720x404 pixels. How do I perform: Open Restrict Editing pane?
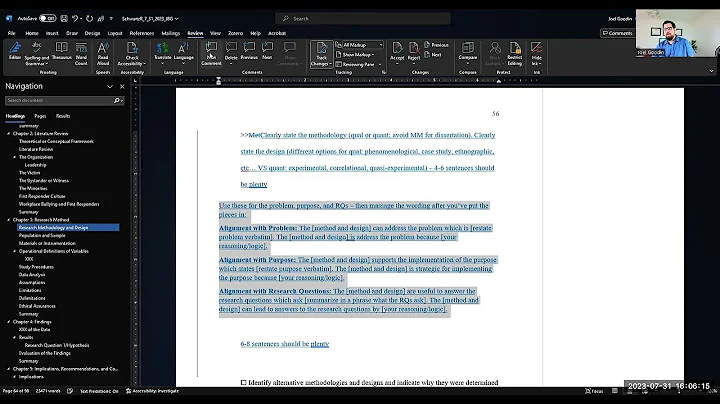point(515,53)
